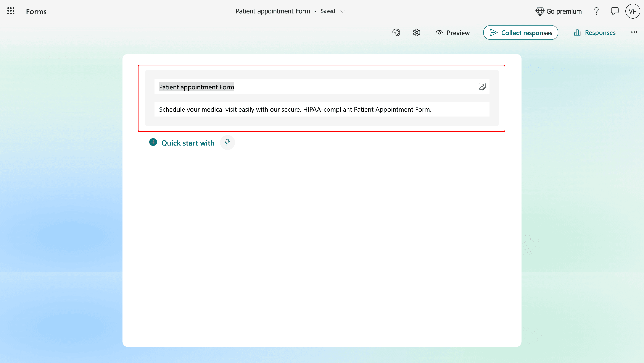Click the insert image icon in title
Viewport: 644px width, 363px height.
coord(482,87)
